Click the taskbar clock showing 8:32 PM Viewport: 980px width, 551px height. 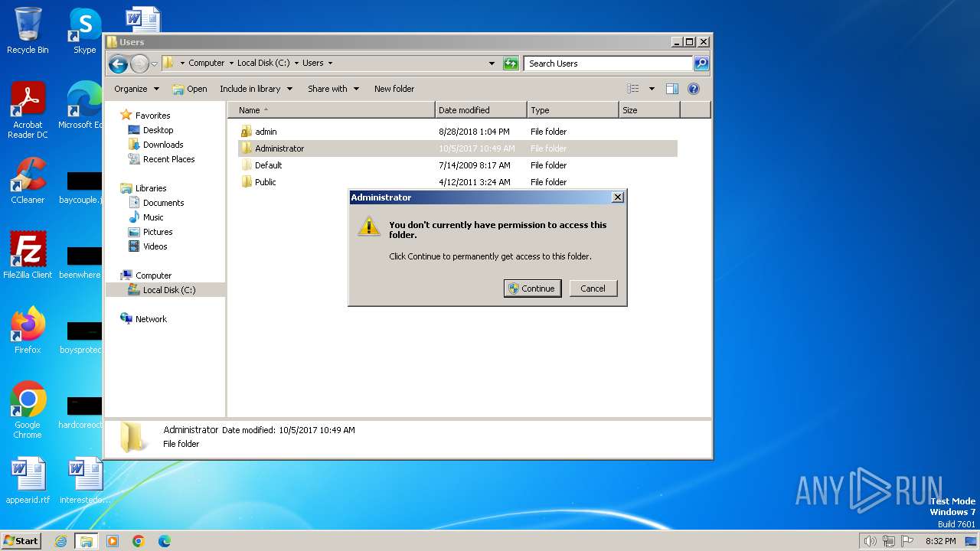(940, 541)
